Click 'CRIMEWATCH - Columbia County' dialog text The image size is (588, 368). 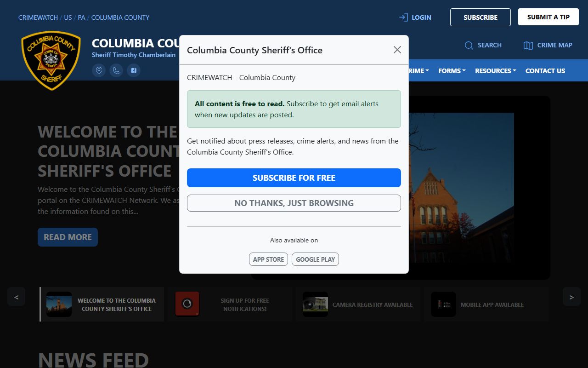coord(241,77)
